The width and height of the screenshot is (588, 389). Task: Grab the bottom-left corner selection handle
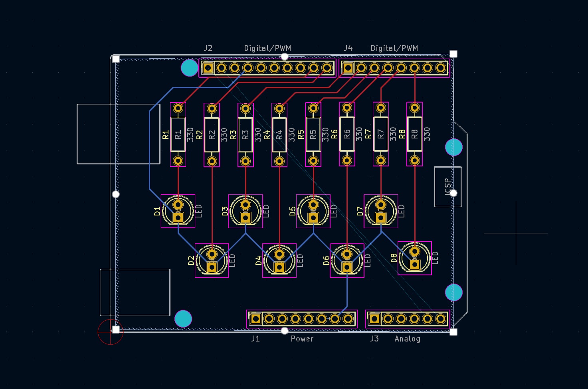pos(115,330)
